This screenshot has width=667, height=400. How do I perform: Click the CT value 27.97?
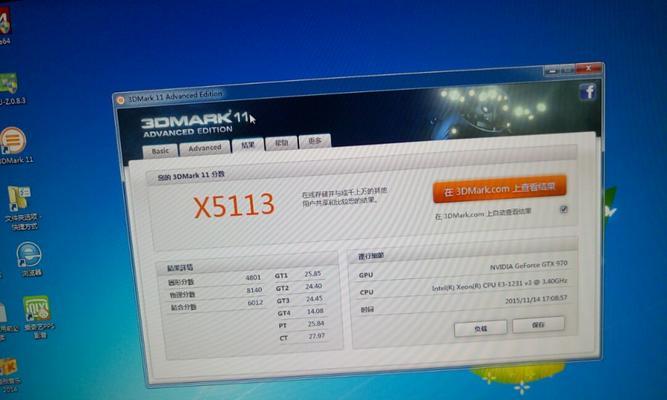click(317, 336)
